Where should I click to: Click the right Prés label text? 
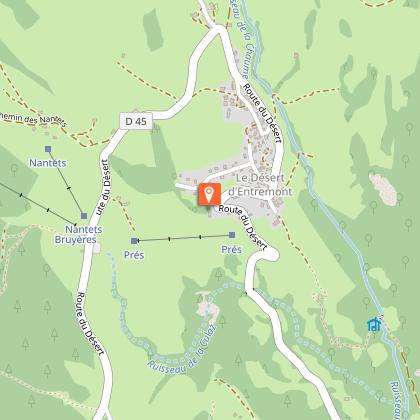point(231,250)
